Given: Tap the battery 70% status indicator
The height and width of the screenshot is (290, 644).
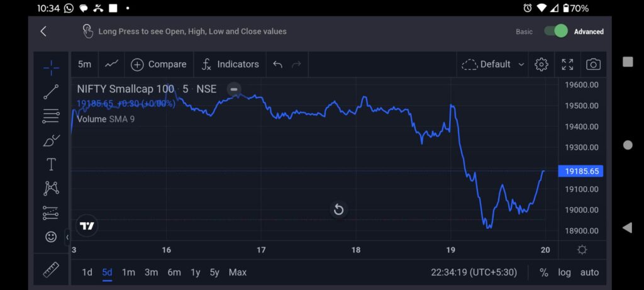Looking at the screenshot, I should pos(575,8).
